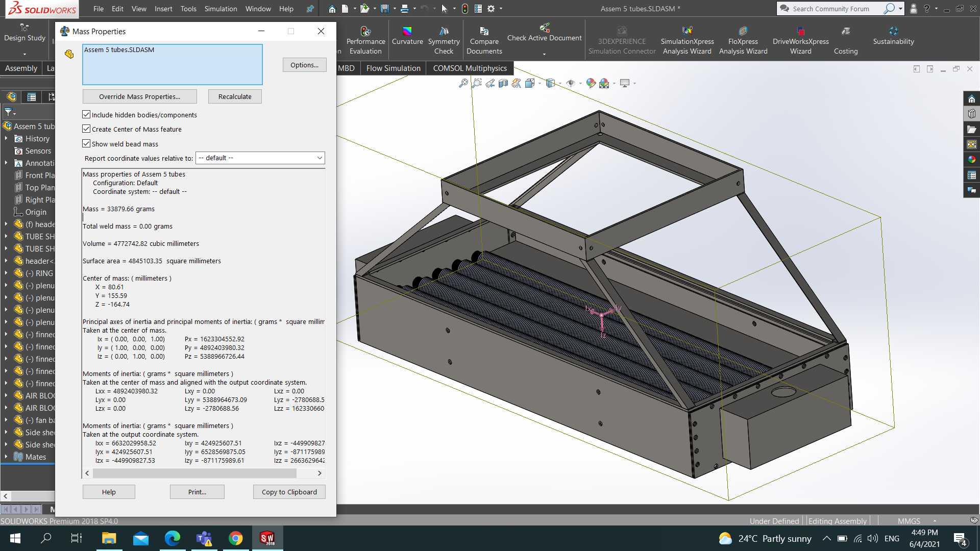Launch SimulationXpress Analysis Wizard

pos(687,40)
